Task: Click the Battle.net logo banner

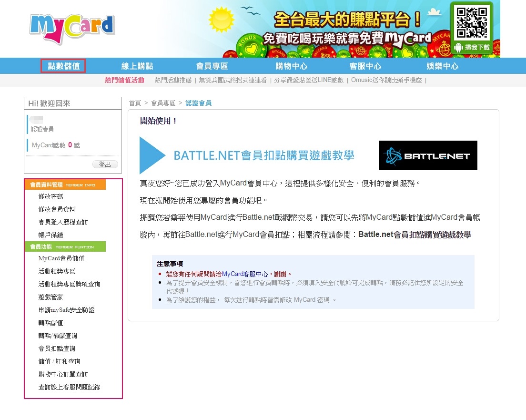Action: click(428, 155)
